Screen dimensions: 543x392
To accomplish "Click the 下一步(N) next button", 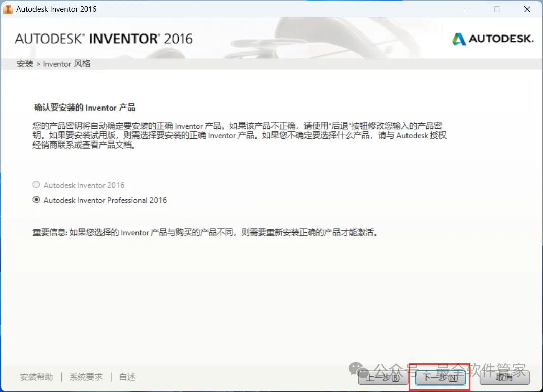I will [440, 377].
